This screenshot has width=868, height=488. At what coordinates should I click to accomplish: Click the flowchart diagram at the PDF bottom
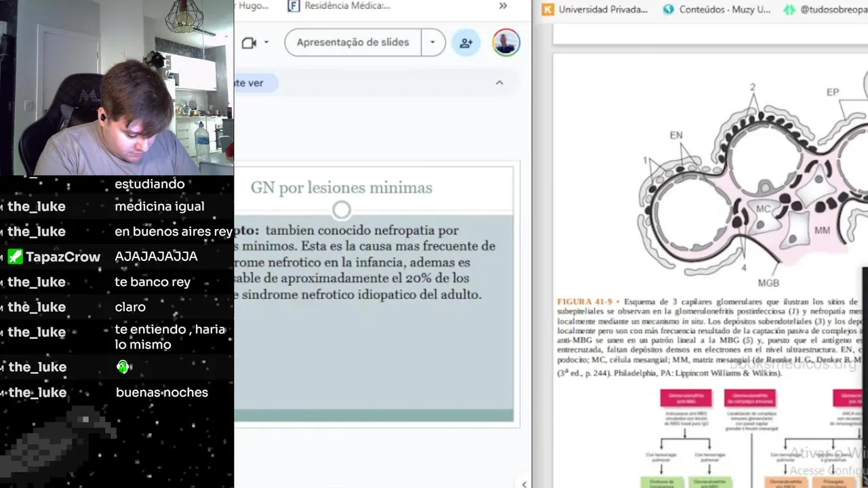click(753, 437)
